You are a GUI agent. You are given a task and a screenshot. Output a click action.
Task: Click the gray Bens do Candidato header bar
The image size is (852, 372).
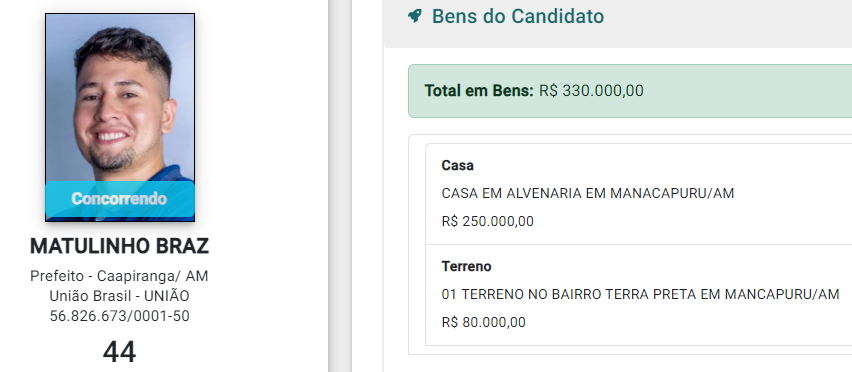coord(618,22)
